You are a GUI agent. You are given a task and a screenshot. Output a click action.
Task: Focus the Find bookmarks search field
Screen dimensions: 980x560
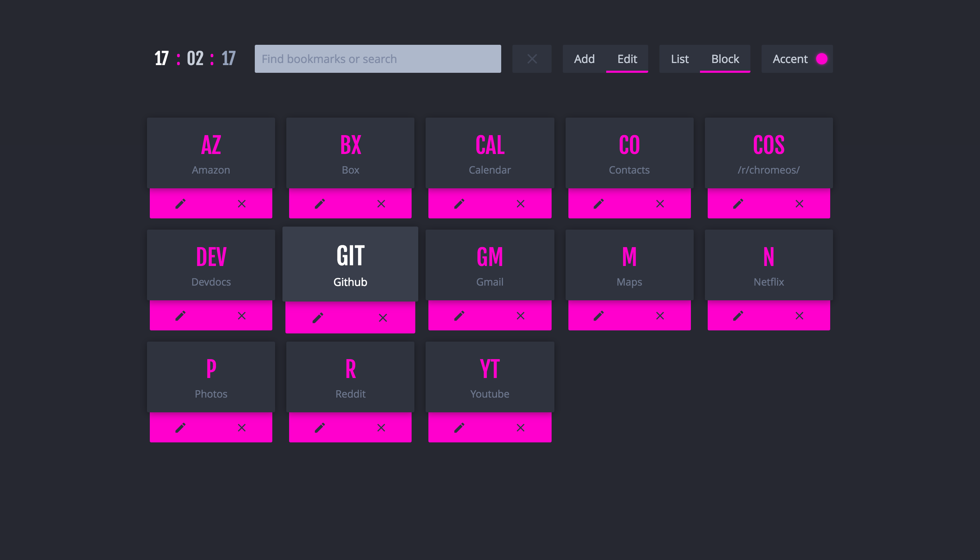[377, 59]
